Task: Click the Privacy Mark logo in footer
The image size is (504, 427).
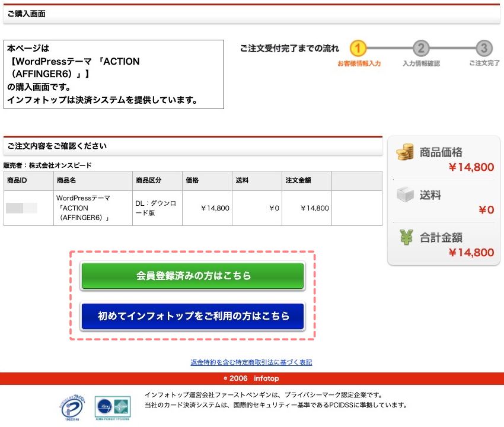Action: pyautogui.click(x=73, y=407)
